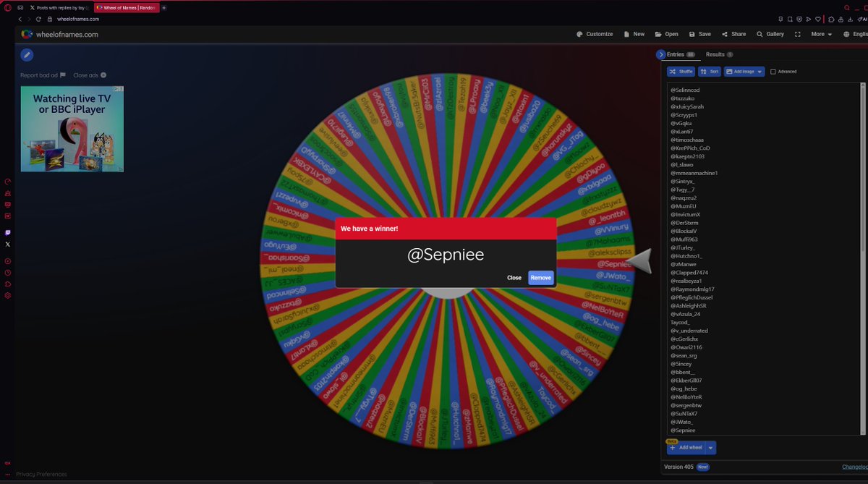Viewport: 868px width, 484px height.
Task: Click the @SuNTaX7 entry in the list
Action: pyautogui.click(x=684, y=413)
